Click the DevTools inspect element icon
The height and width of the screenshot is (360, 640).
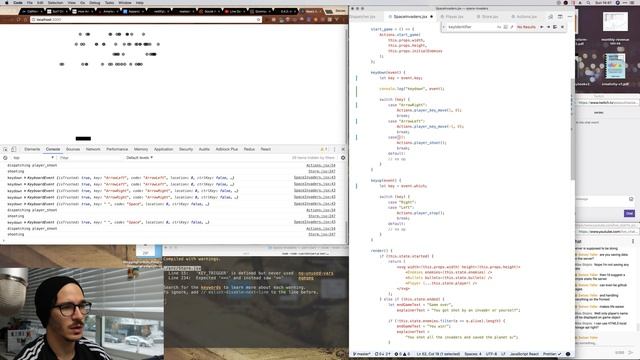pyautogui.click(x=5, y=149)
